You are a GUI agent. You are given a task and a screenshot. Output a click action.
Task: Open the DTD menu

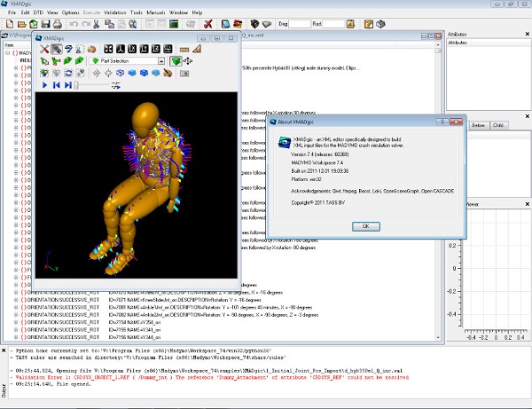(38, 12)
